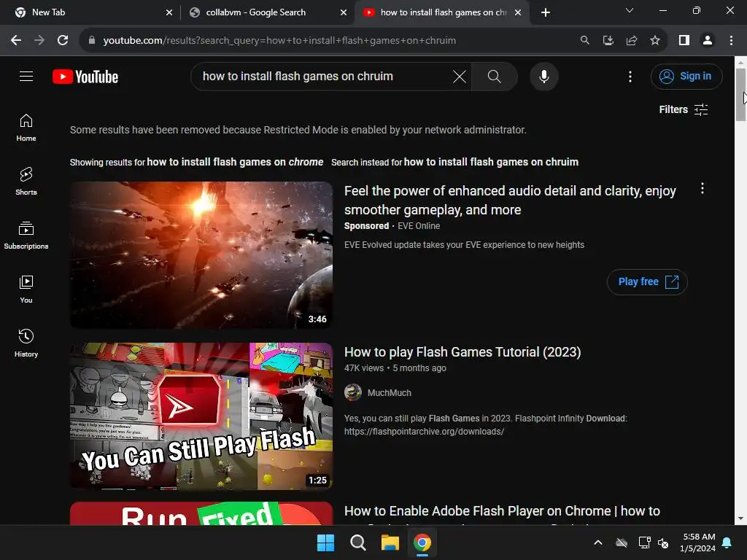Open the Windows Start menu
Image resolution: width=747 pixels, height=560 pixels.
[x=325, y=542]
